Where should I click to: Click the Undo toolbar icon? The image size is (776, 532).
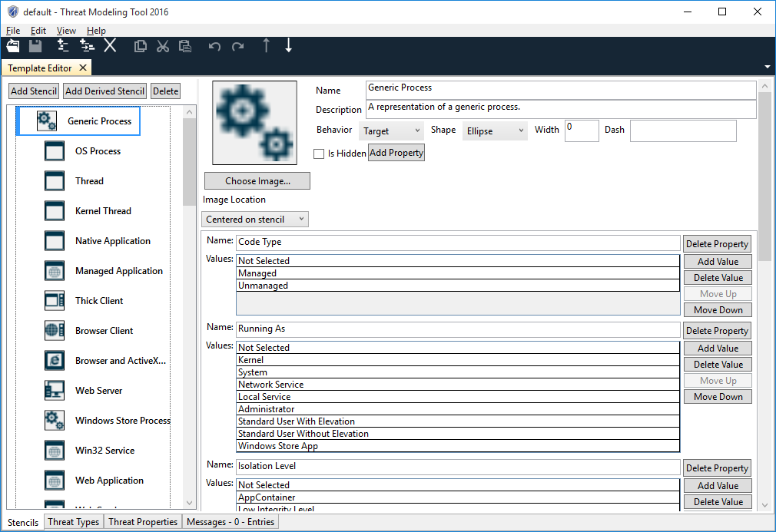click(214, 47)
